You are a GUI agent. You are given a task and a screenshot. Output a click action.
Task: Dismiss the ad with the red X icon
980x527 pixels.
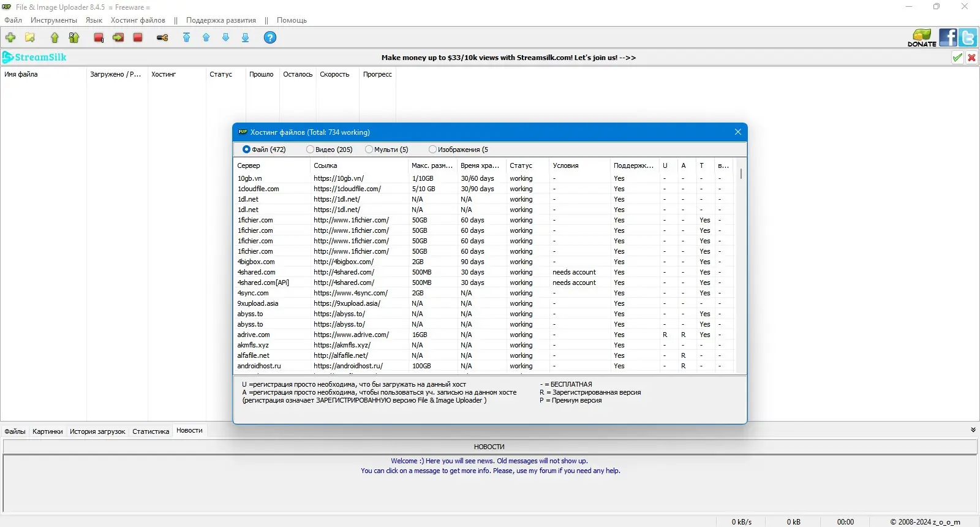(971, 58)
